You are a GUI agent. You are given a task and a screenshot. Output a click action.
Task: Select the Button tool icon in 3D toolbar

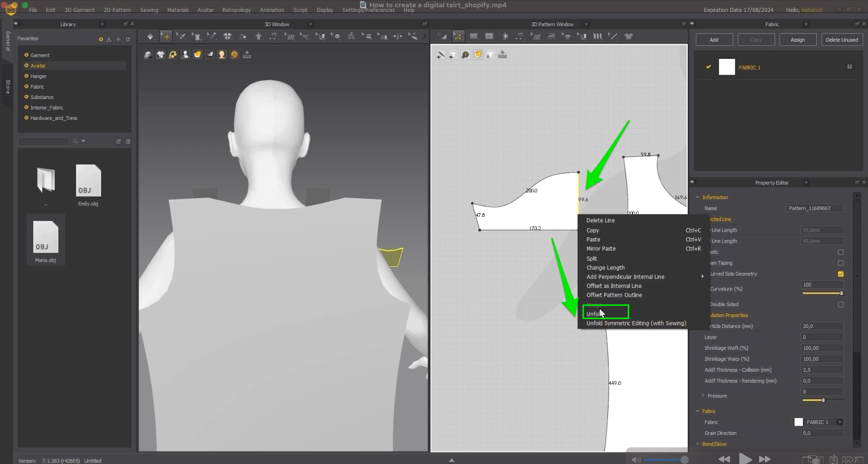pyautogui.click(x=336, y=36)
